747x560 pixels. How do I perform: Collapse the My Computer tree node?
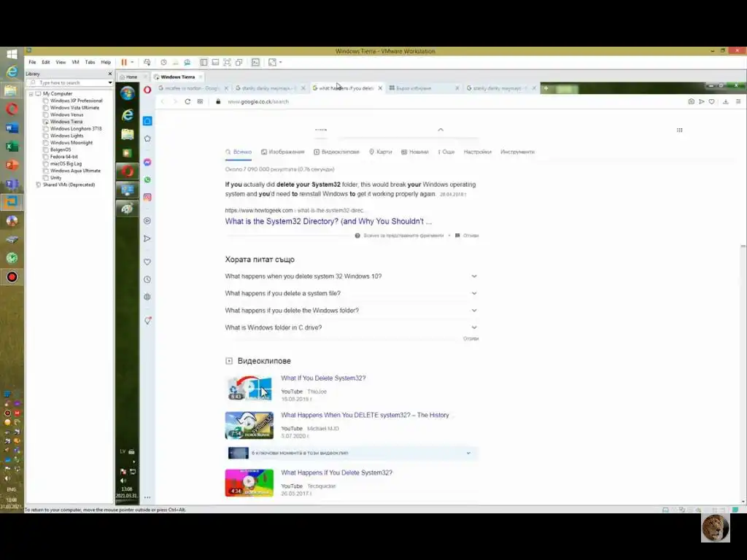pos(31,94)
